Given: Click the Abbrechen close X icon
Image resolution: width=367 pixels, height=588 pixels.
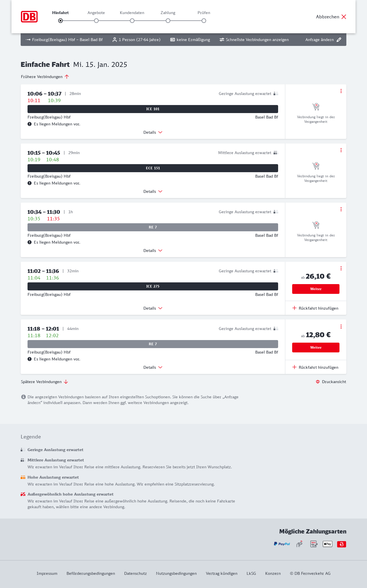Looking at the screenshot, I should pyautogui.click(x=344, y=17).
